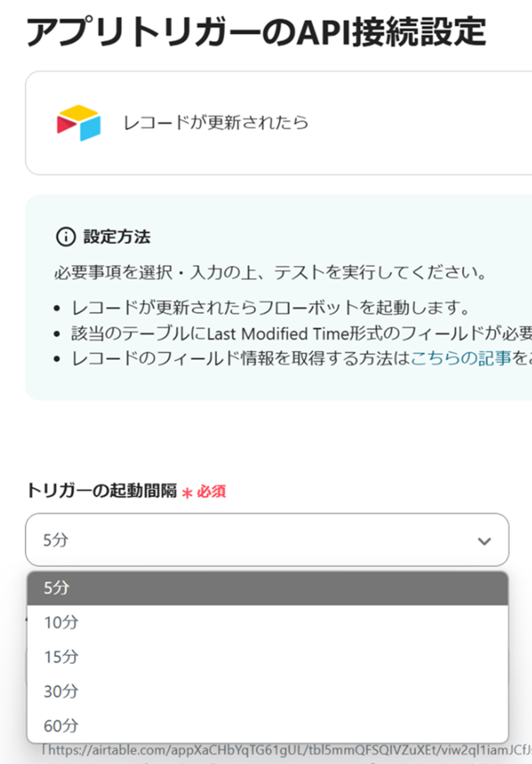The width and height of the screenshot is (532, 764).
Task: Click the 必要事項を選択・入力 instruction sentence
Action: [271, 273]
